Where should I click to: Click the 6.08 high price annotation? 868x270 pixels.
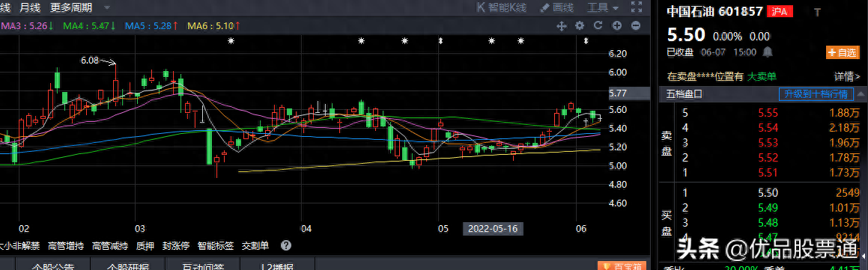click(x=89, y=61)
